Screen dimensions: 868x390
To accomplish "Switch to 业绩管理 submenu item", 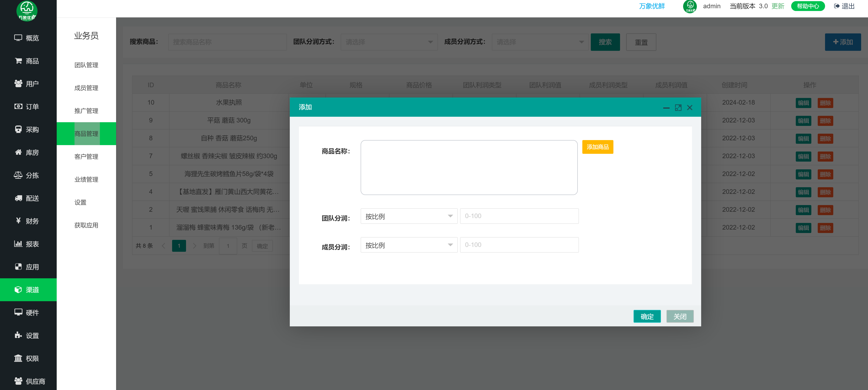I will click(x=86, y=179).
